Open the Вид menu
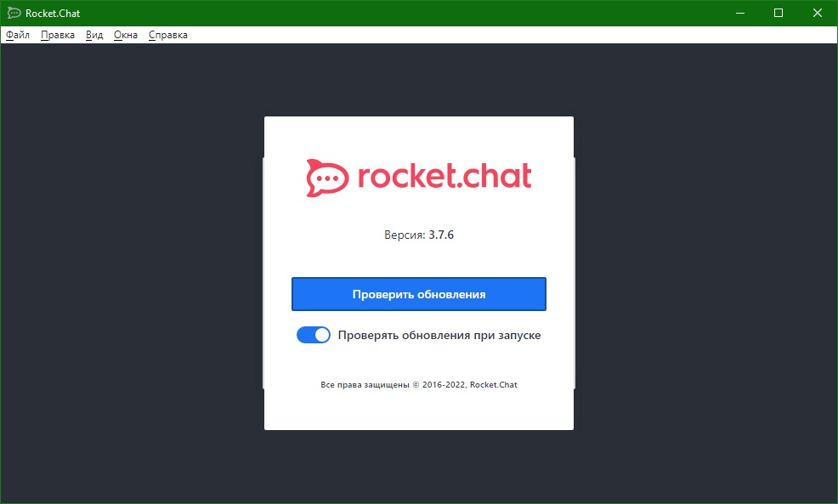Image resolution: width=838 pixels, height=504 pixels. (94, 35)
